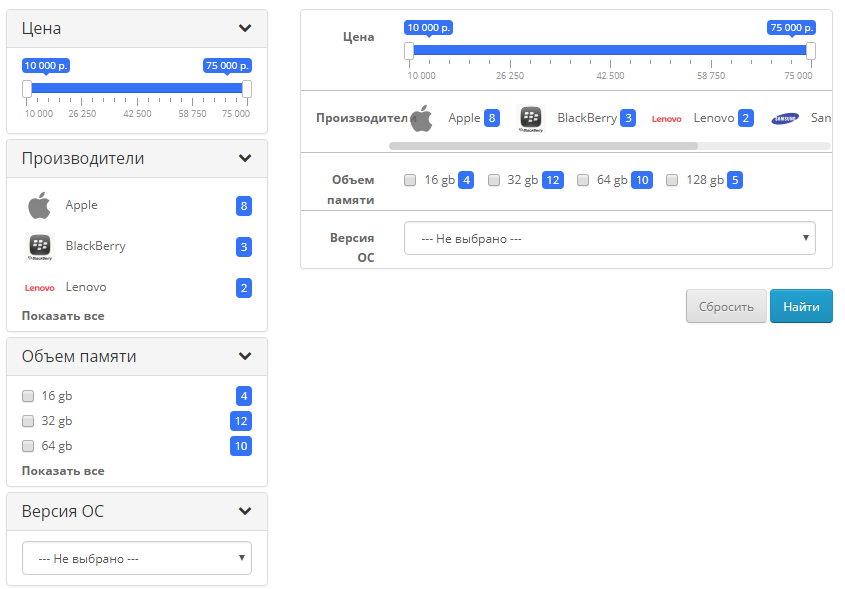
Task: Click the Lenovo logo in horizontal filter
Action: 667,119
